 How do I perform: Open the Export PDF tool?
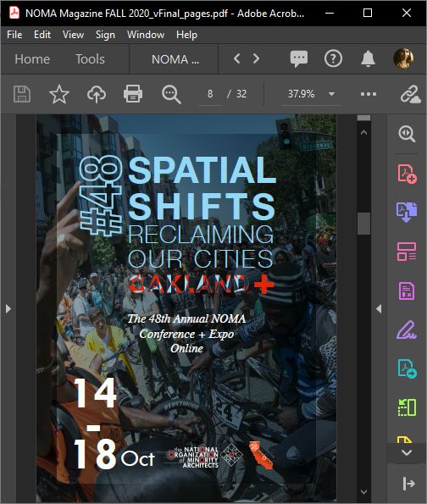point(407,368)
